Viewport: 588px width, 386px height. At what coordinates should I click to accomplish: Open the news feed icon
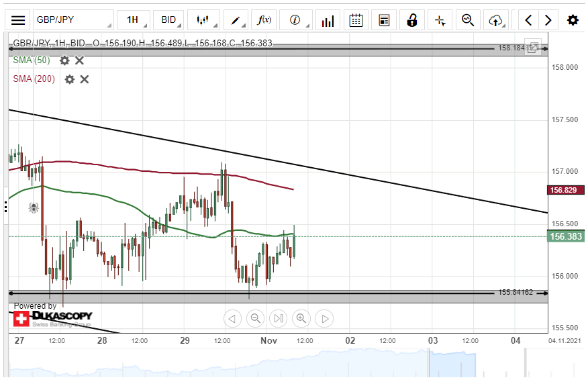tap(384, 20)
